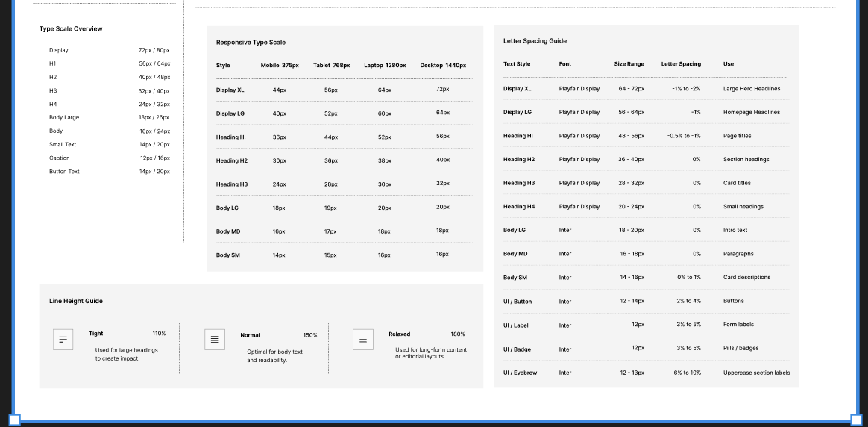This screenshot has width=868, height=427.
Task: Click the "2% to 4%" letter spacing
Action: pos(688,301)
